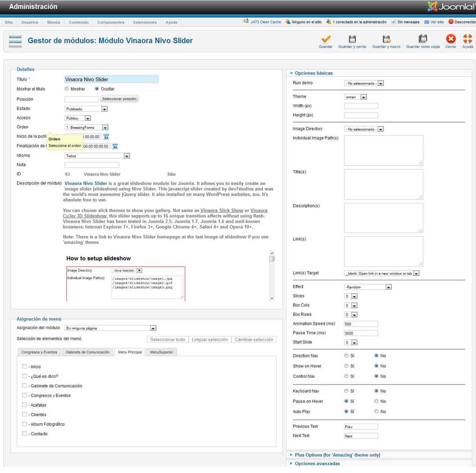This screenshot has height=473, width=476.
Task: Open the Orden dropdown
Action: coord(87,128)
